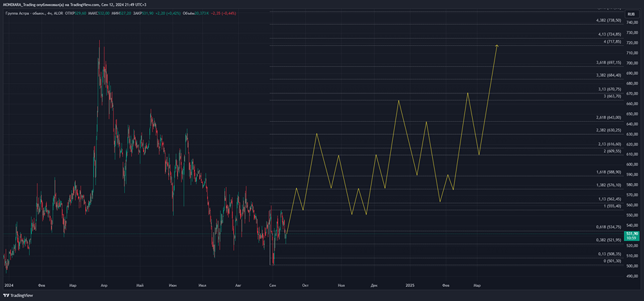Click the Авг label on time axis
Screen dimensions: 644x301
238,285
